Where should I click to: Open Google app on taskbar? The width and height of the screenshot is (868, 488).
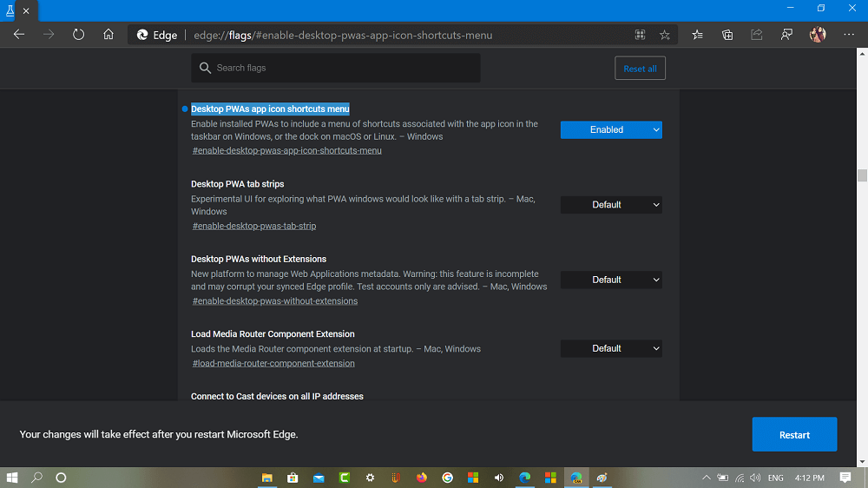point(447,478)
